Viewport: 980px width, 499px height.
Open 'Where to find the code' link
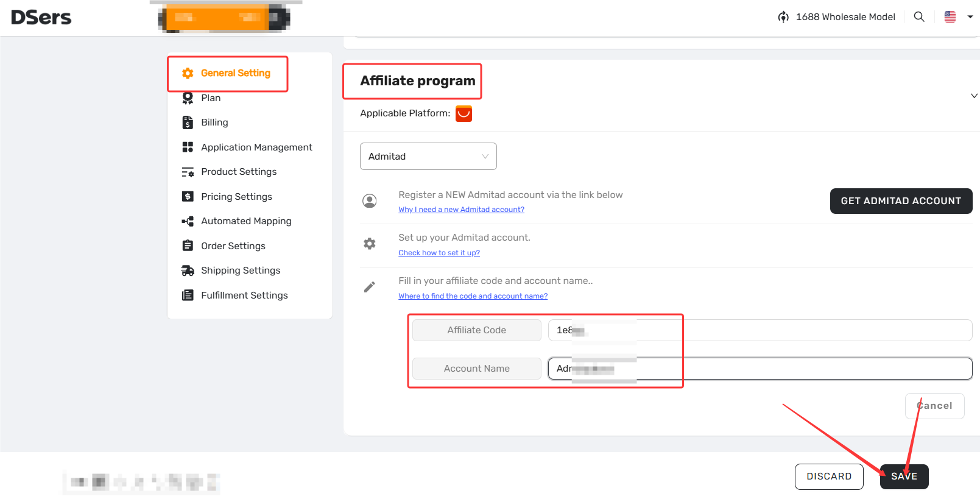473,296
